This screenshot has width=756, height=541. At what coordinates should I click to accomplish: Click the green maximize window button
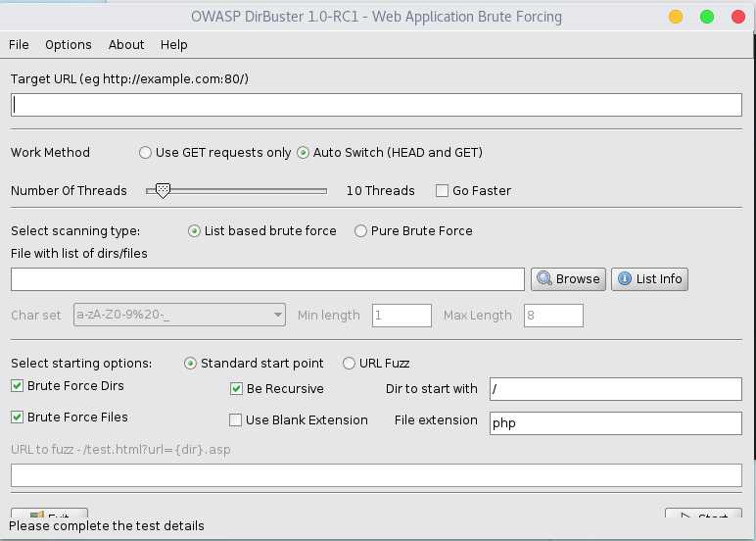[707, 17]
